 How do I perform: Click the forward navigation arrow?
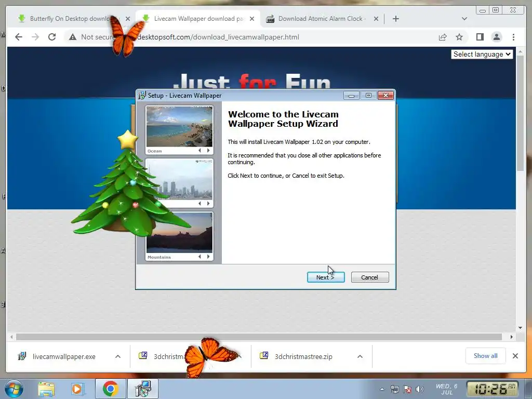pyautogui.click(x=35, y=37)
